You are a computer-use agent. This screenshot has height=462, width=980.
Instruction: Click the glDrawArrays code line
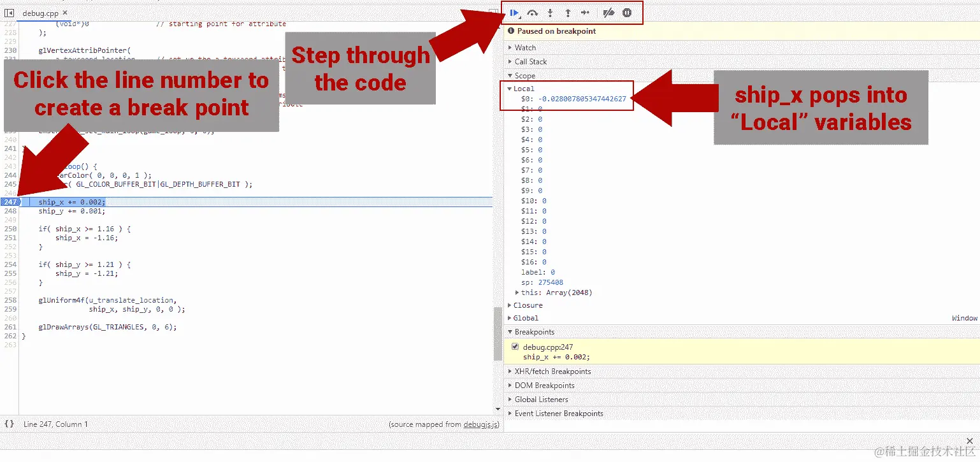pyautogui.click(x=108, y=327)
